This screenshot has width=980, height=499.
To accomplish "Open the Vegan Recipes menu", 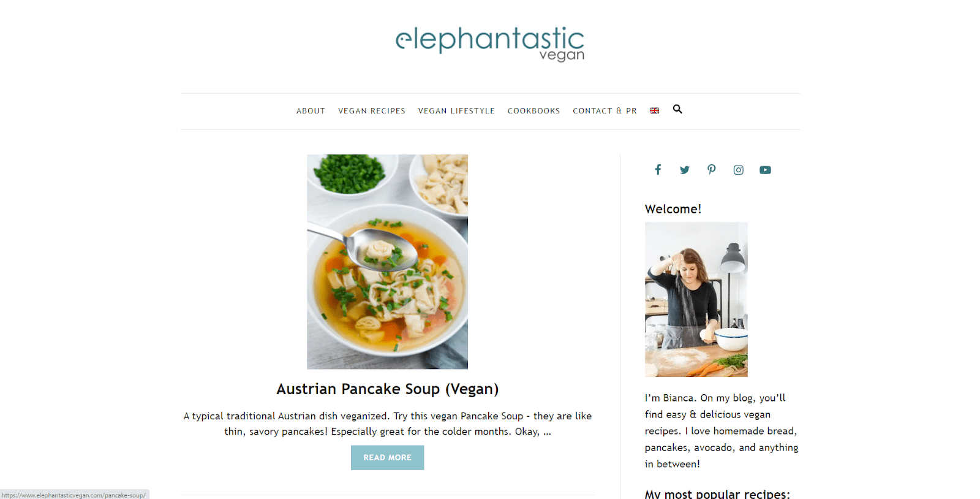I will coord(372,111).
